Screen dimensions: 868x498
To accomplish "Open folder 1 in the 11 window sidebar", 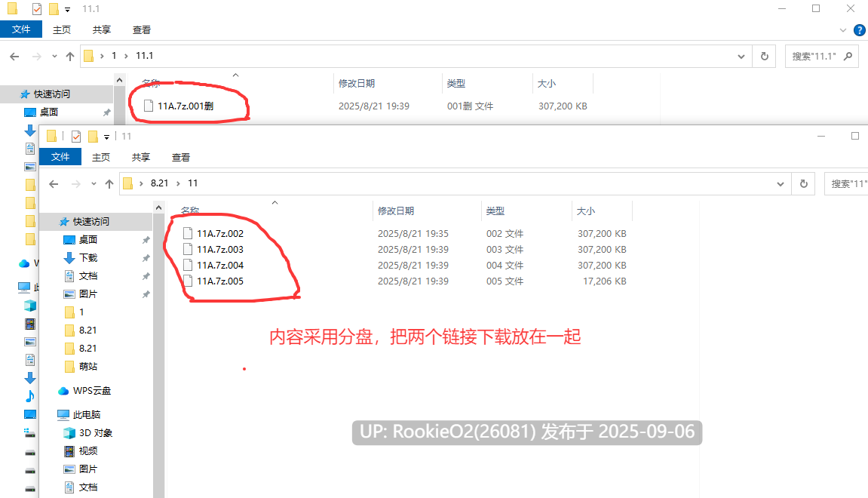I will click(81, 312).
